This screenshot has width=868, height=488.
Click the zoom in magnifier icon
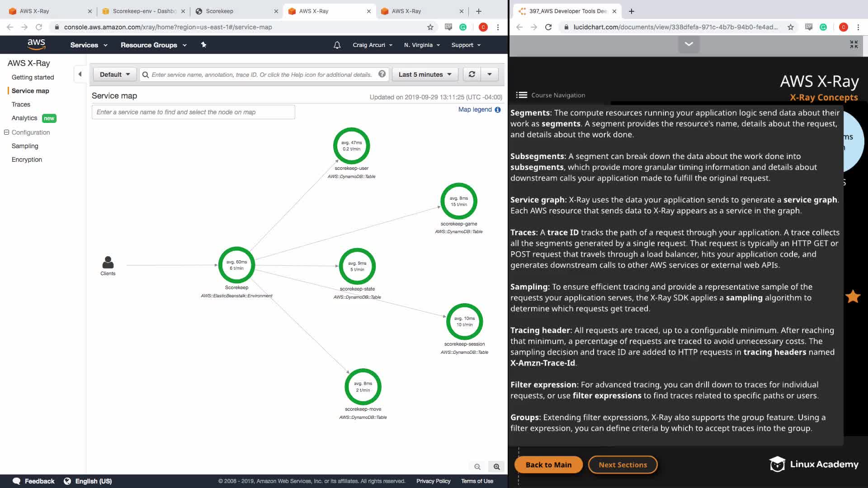(x=496, y=467)
